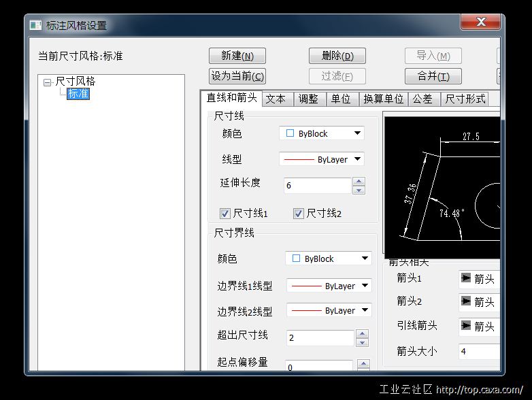Image resolution: width=532 pixels, height=400 pixels.
Task: Click the dimension preview image
Action: [442, 188]
